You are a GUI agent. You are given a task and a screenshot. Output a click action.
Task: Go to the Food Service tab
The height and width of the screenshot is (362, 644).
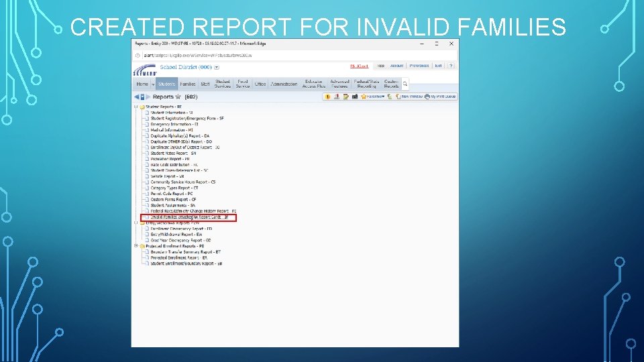pyautogui.click(x=243, y=84)
